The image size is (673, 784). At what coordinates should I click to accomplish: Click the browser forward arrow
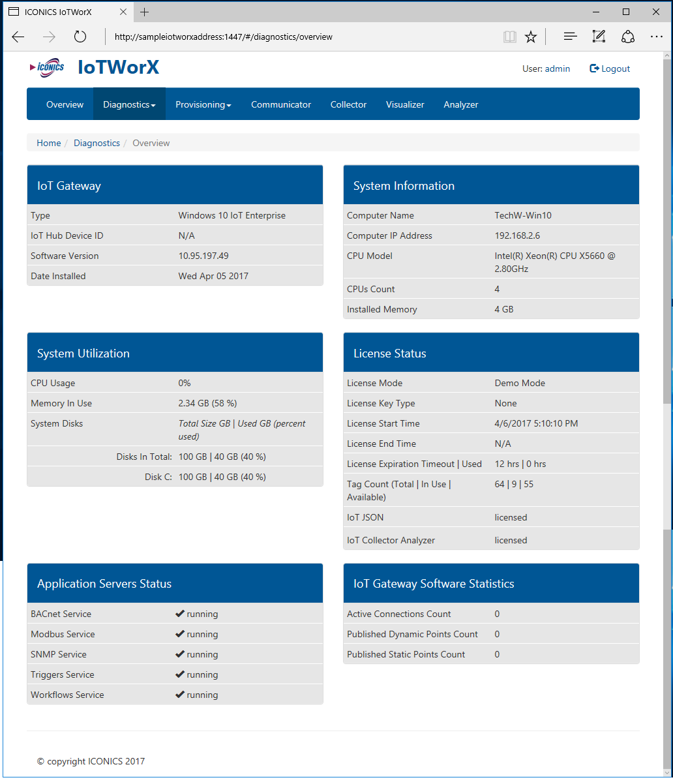pos(49,37)
